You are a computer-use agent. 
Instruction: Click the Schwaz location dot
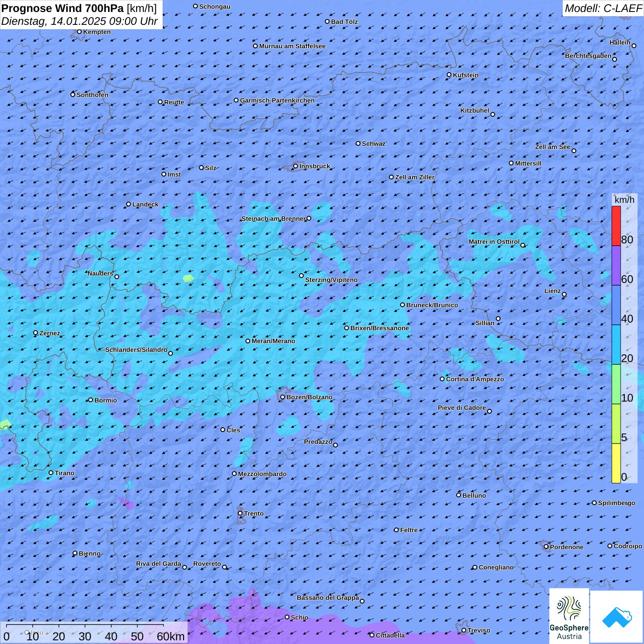[x=358, y=144]
